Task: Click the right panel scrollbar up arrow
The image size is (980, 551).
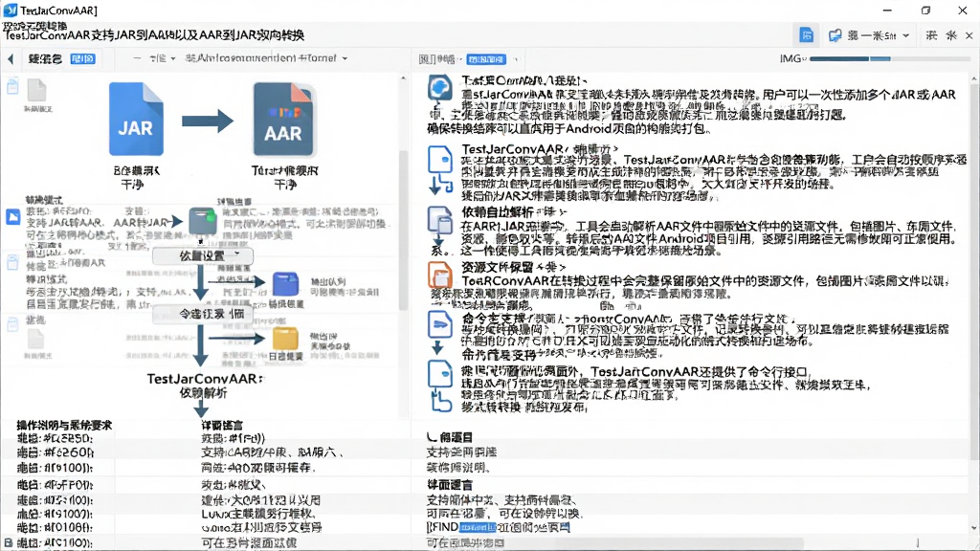Action: [973, 79]
